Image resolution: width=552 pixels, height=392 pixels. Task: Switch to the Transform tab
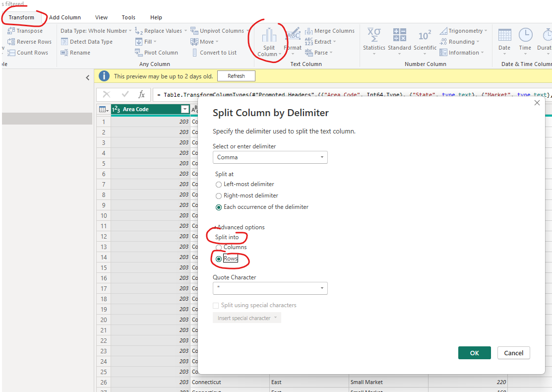(21, 17)
